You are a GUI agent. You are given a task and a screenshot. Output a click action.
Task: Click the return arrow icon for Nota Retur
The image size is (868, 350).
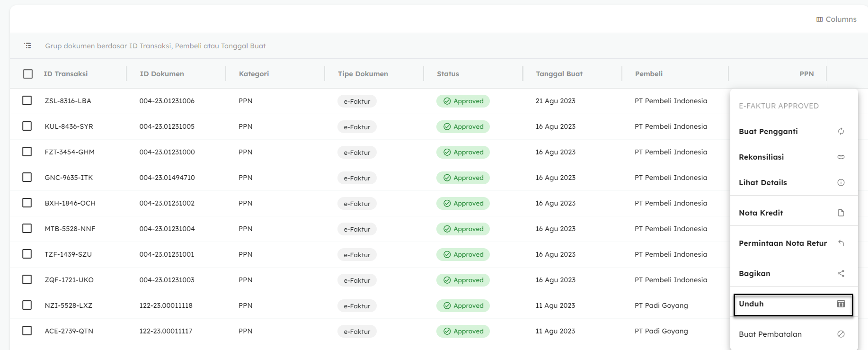coord(841,243)
